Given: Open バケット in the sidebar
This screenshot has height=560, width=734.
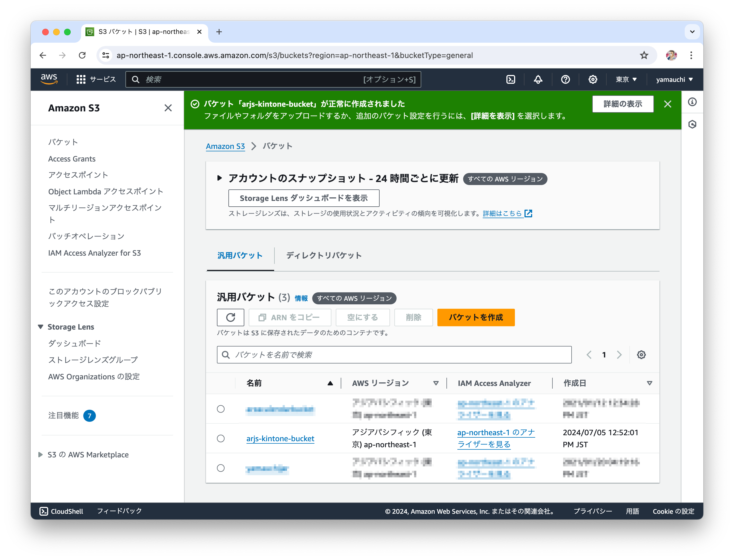Looking at the screenshot, I should (x=63, y=142).
